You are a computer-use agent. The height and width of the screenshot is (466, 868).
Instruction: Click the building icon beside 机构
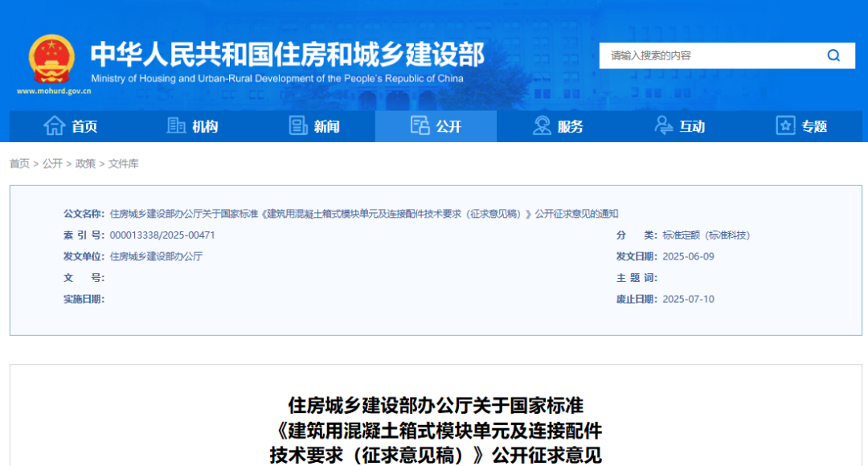click(x=176, y=125)
